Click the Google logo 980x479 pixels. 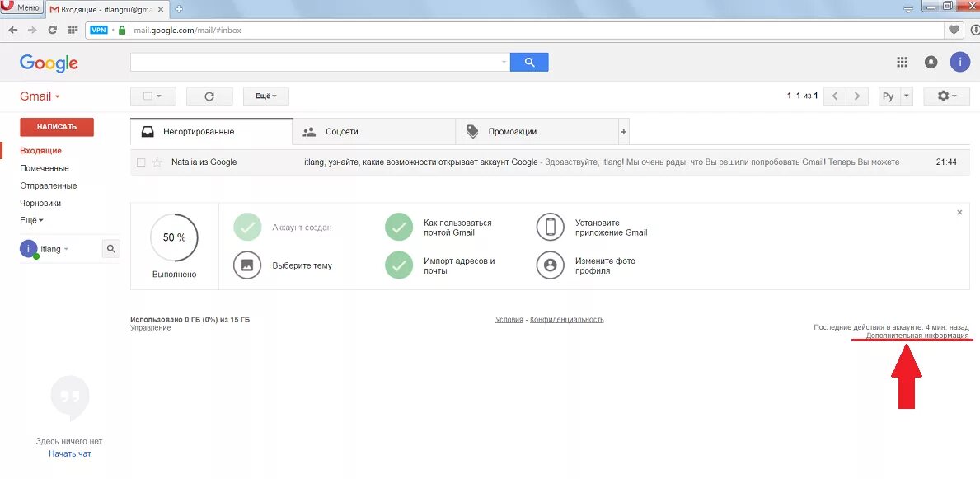coord(49,63)
